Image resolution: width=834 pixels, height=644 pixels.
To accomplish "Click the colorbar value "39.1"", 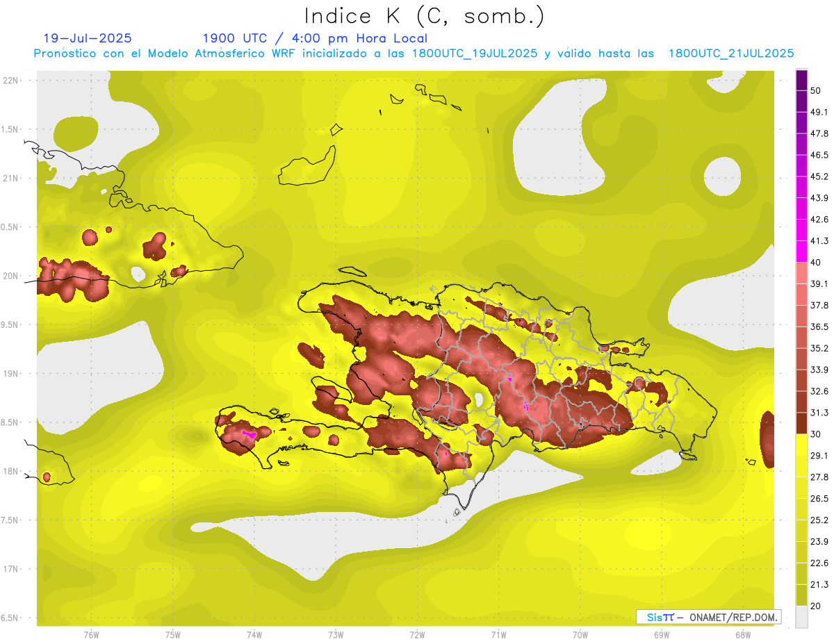I will [x=819, y=283].
